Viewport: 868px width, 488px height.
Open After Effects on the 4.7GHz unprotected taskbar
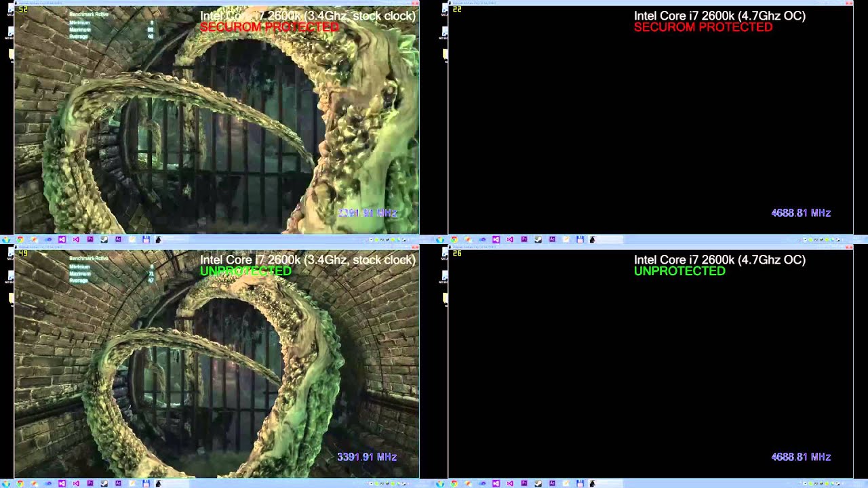pos(552,484)
